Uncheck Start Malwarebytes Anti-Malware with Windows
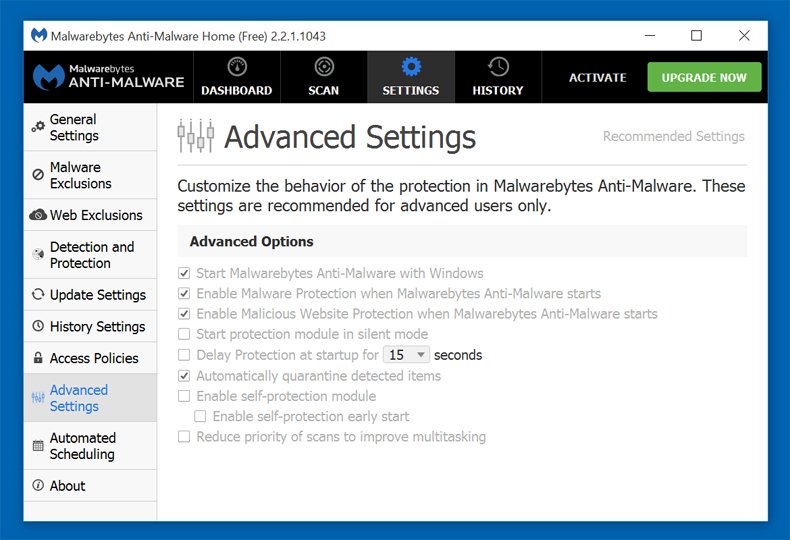This screenshot has height=540, width=790. [184, 273]
